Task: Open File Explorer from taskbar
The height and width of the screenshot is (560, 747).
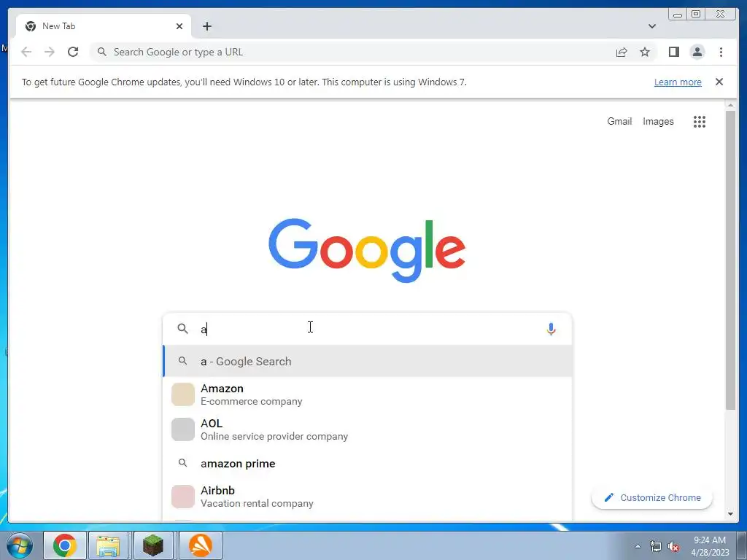Action: (x=108, y=545)
